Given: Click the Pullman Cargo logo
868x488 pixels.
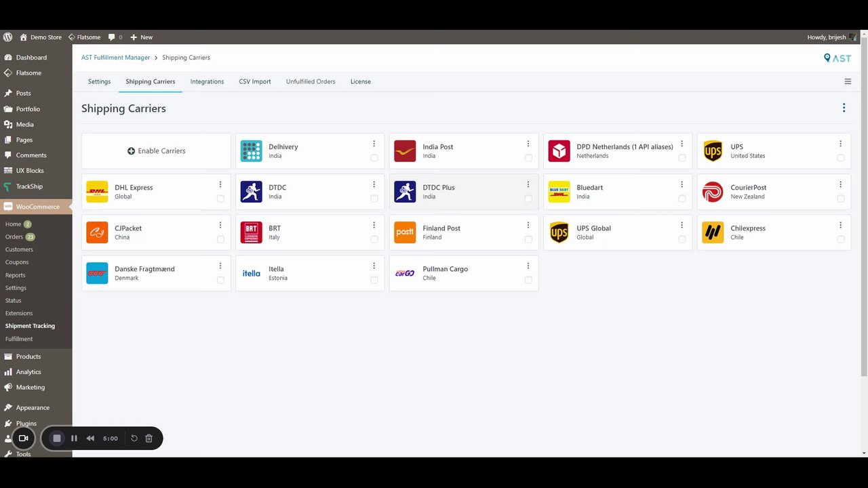Looking at the screenshot, I should pos(405,273).
